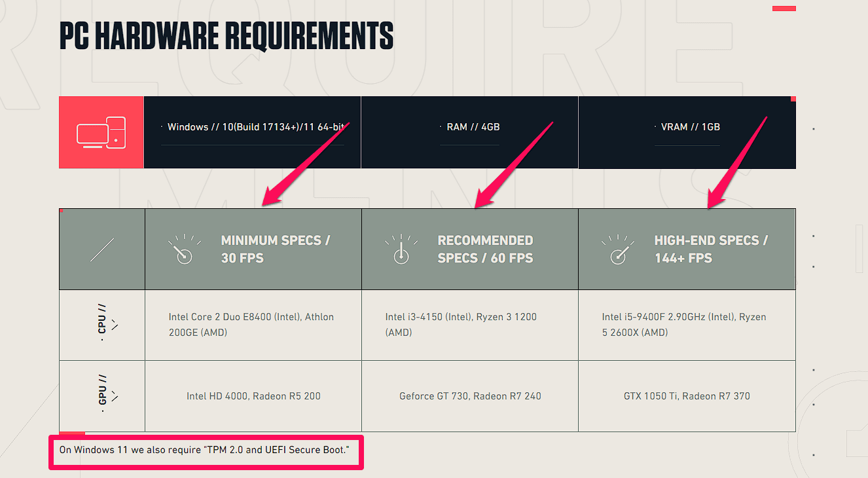
Task: Click the Geforce GT 730 GPU cell
Action: coord(470,396)
